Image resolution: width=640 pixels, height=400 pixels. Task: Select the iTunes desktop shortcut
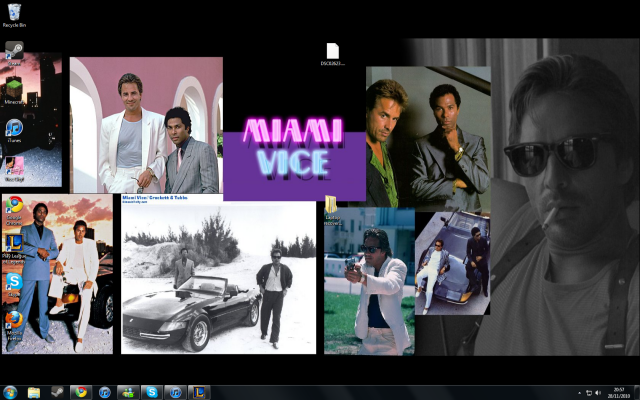(14, 128)
